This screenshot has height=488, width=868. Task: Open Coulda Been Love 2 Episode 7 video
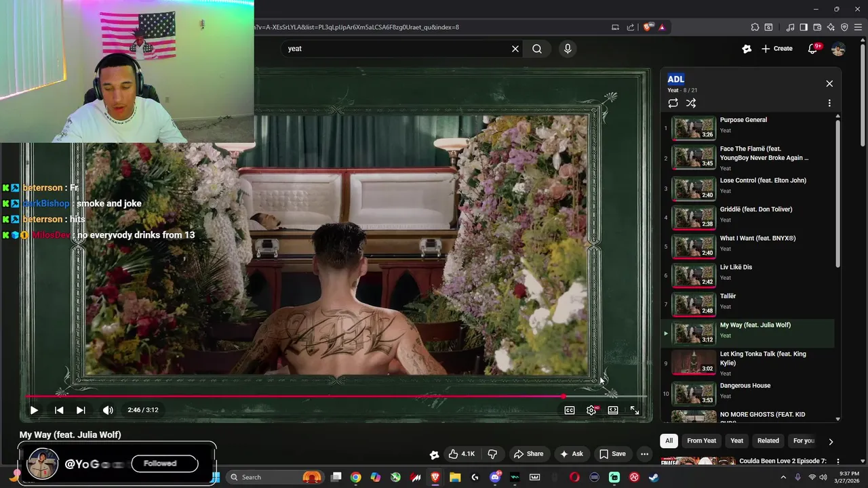pos(783,461)
